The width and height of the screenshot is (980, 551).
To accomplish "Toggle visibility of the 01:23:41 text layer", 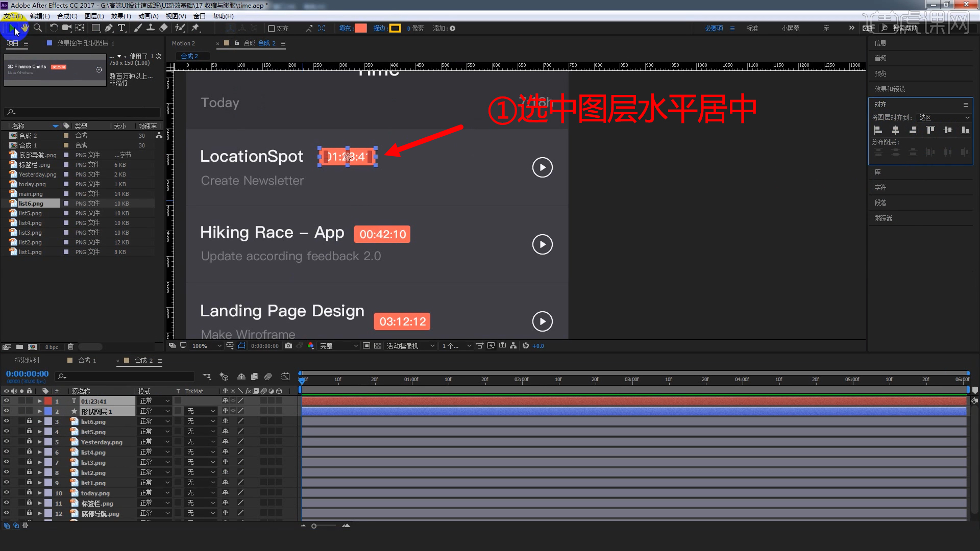I will (x=6, y=401).
